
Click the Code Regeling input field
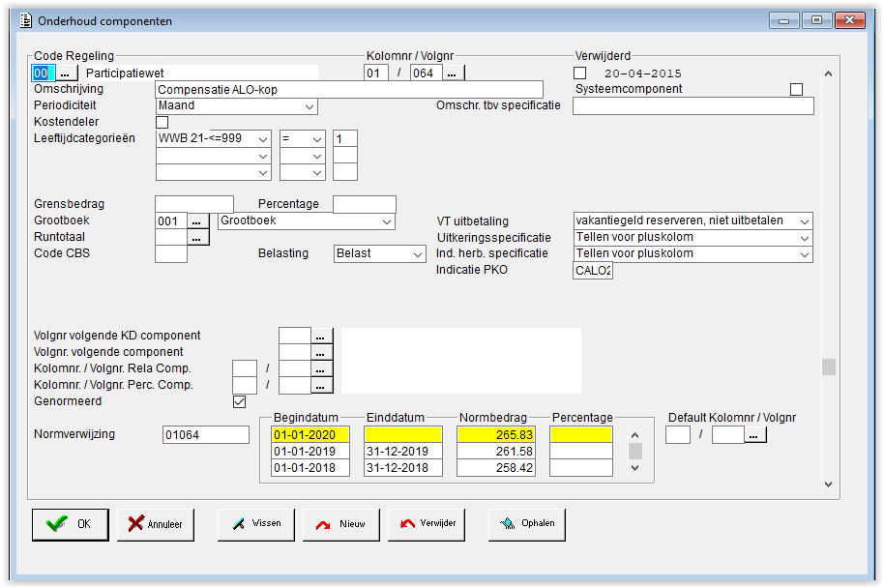[x=44, y=73]
